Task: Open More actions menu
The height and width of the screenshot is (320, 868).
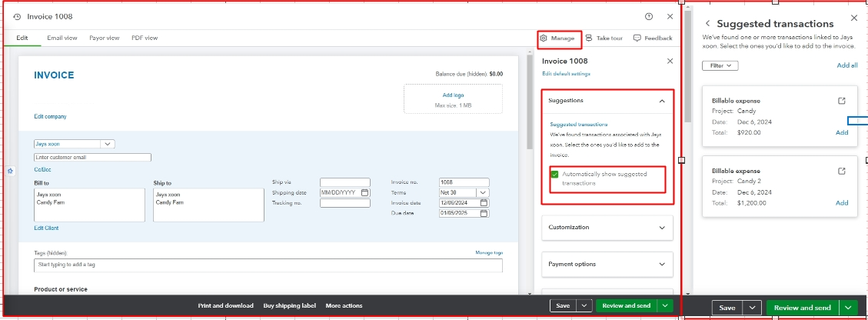Action: tap(344, 305)
